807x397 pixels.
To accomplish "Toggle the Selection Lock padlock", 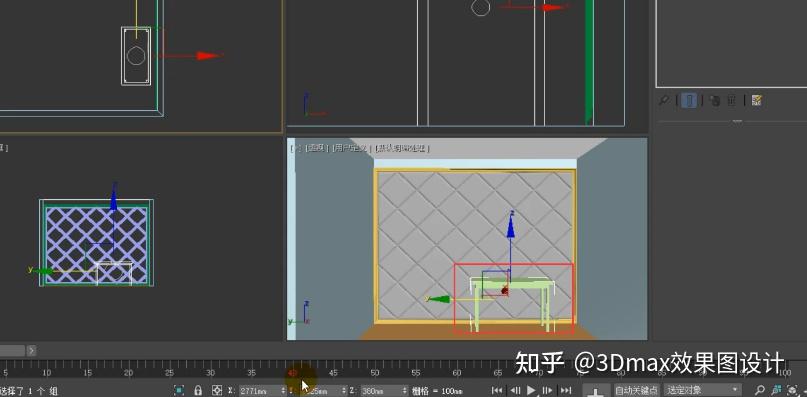I will click(x=198, y=391).
